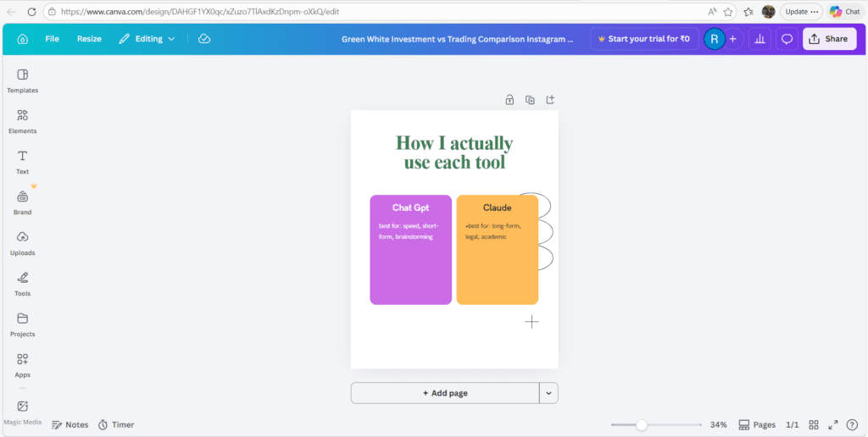
Task: Expand the Add page options arrow
Action: (x=548, y=393)
